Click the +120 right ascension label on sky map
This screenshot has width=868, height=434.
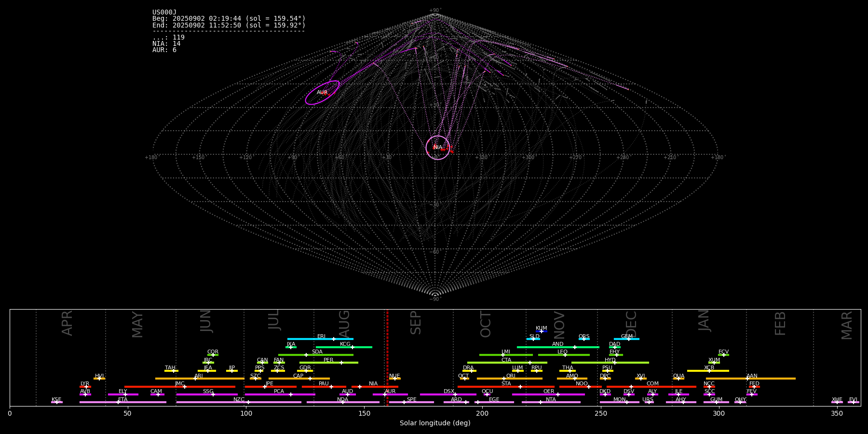(245, 157)
